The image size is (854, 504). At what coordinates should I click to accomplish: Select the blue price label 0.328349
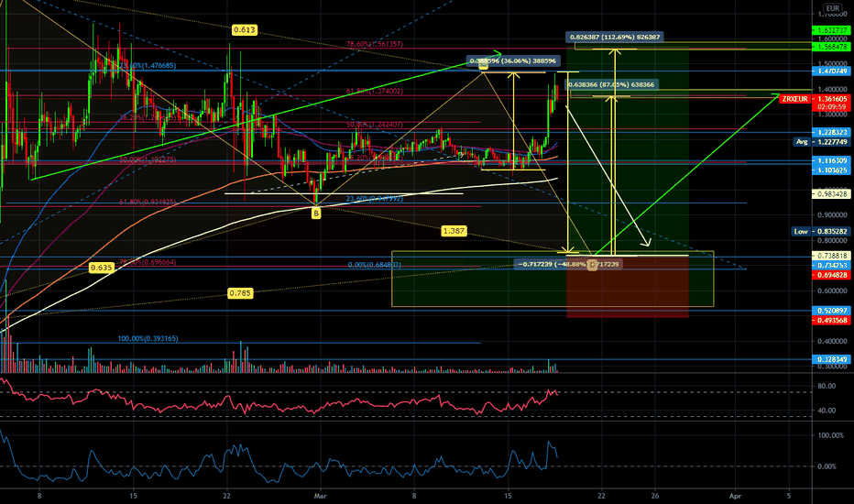[832, 359]
